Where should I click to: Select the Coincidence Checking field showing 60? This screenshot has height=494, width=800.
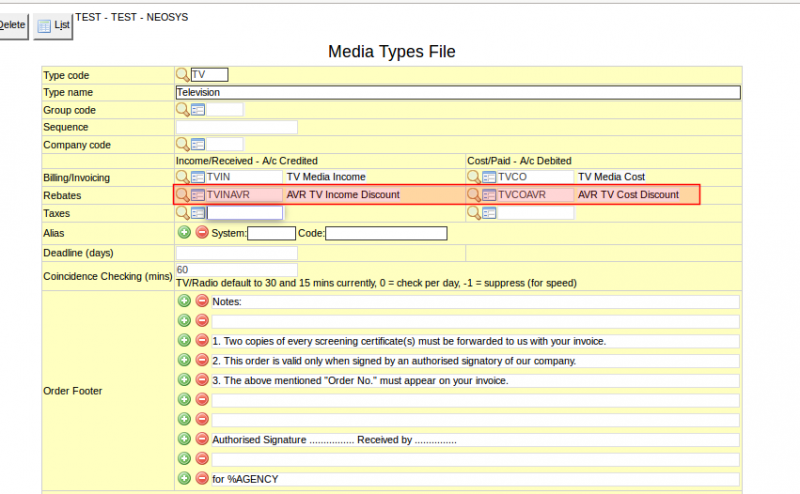tap(237, 269)
